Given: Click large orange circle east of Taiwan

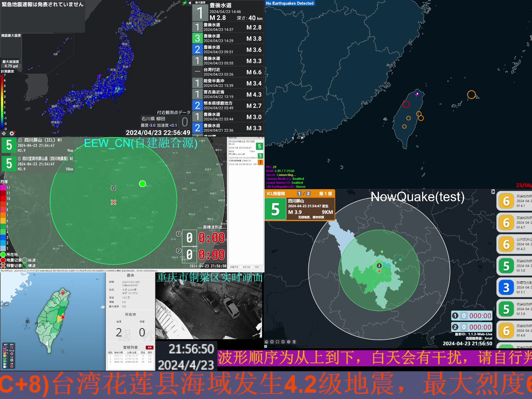Looking at the screenshot, I should pos(471,95).
